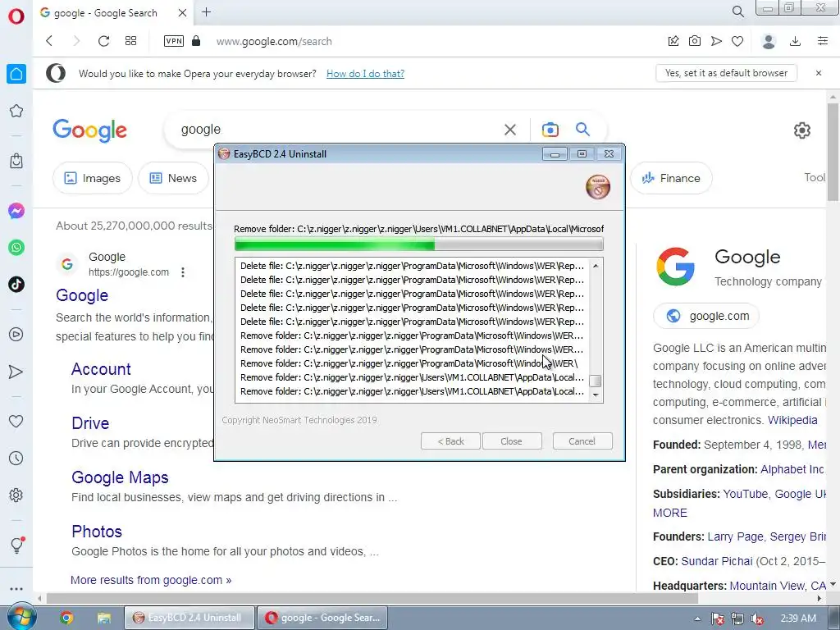The image size is (840, 630).
Task: Click the muted volume tray icon
Action: pyautogui.click(x=757, y=619)
